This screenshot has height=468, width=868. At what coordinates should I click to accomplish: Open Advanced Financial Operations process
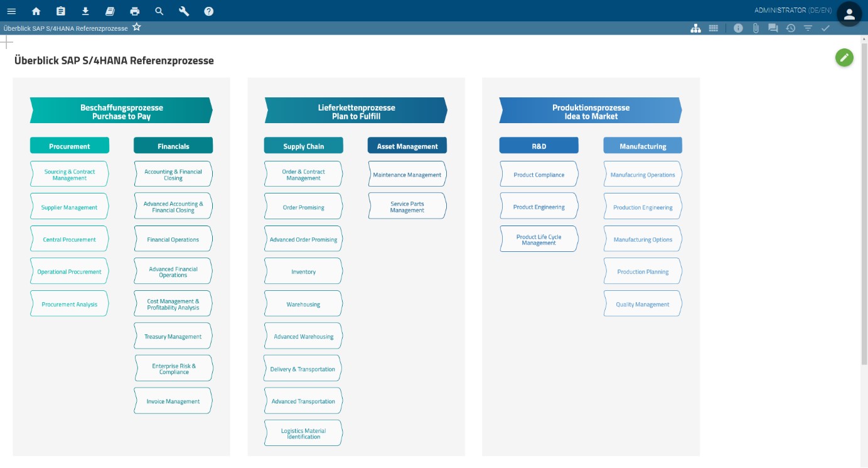pos(173,271)
